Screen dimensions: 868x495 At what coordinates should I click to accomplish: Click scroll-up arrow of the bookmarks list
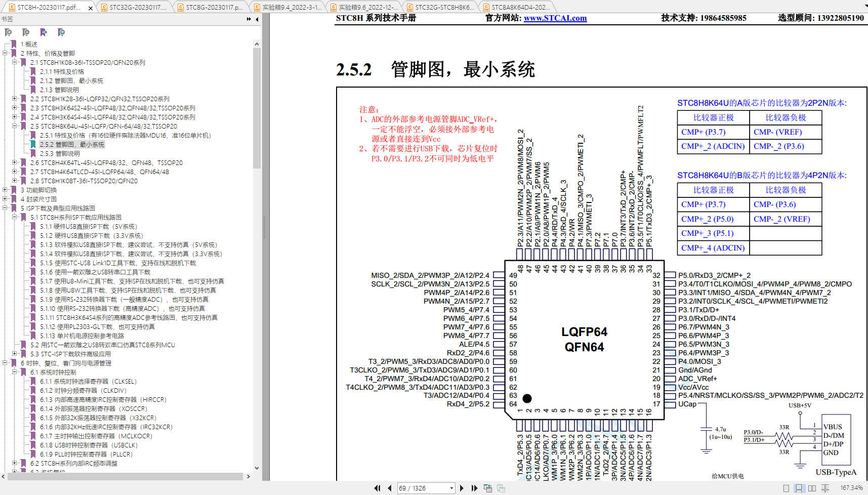click(257, 44)
